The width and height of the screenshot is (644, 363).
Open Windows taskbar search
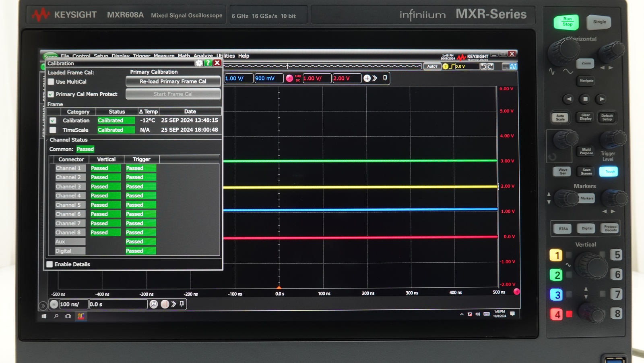tap(56, 316)
